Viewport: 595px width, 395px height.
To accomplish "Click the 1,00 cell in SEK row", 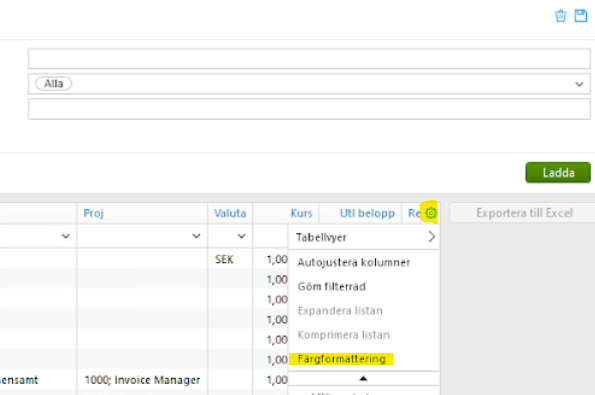I will tap(277, 260).
